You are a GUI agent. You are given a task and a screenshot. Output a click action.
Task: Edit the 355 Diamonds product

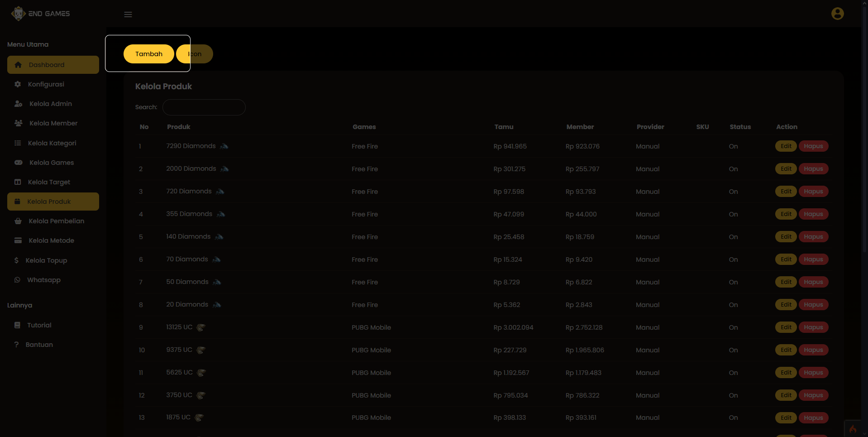786,214
